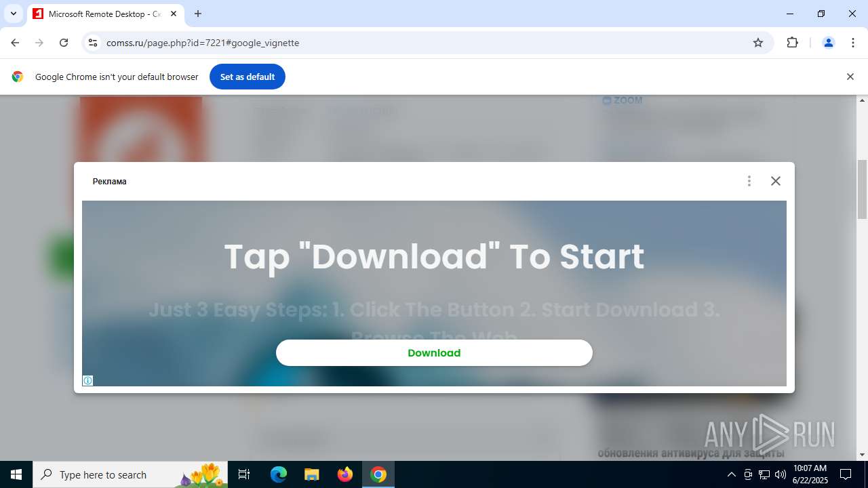Open the site information icon in address bar
868x488 pixels.
93,43
